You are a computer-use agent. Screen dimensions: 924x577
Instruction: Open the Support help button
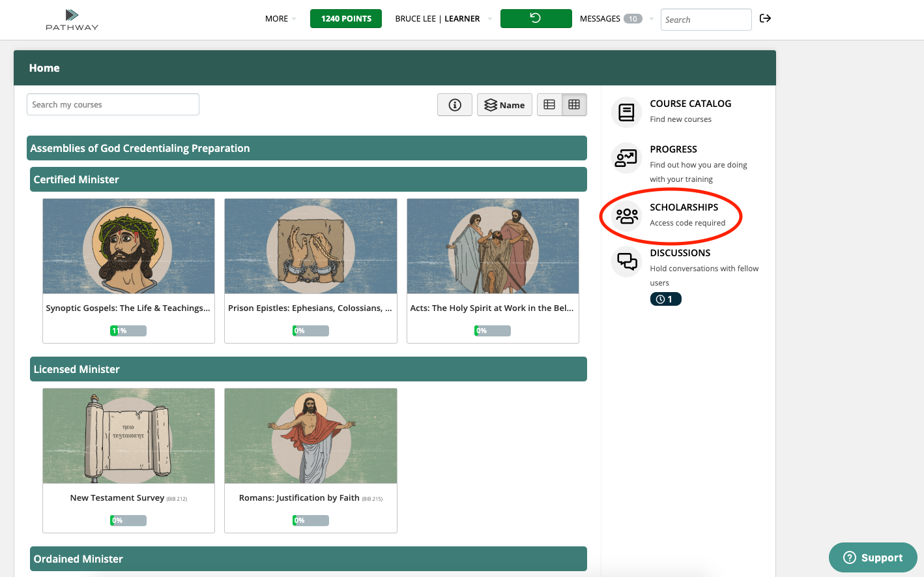(x=873, y=557)
